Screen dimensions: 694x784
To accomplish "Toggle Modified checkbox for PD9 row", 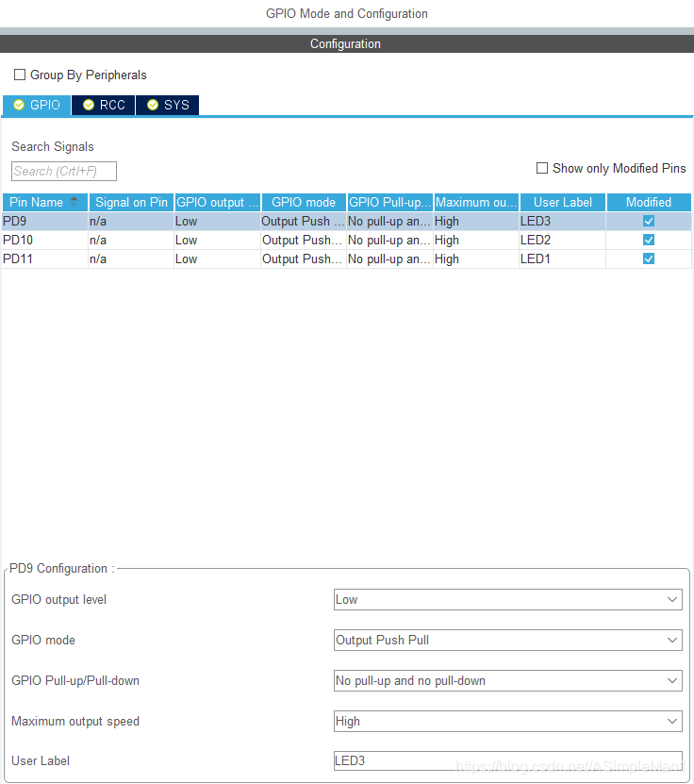I will point(649,221).
